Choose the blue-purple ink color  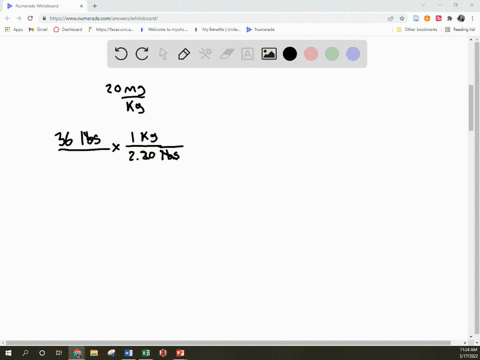click(x=353, y=54)
